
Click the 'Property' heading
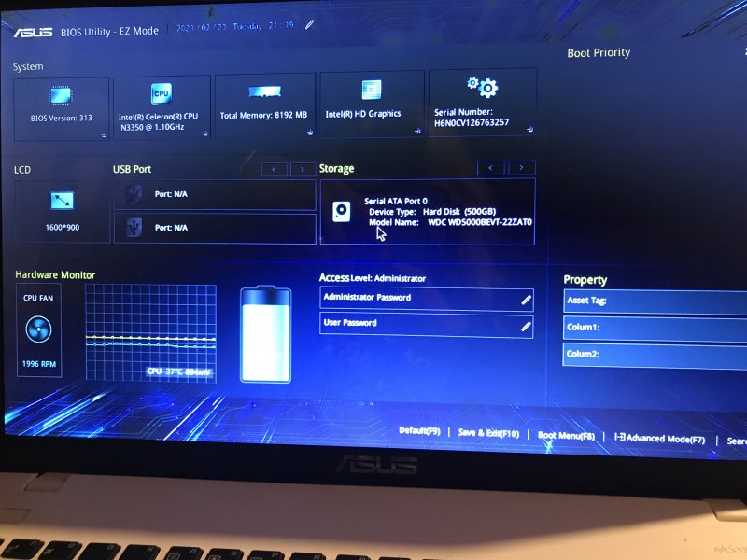(x=585, y=280)
